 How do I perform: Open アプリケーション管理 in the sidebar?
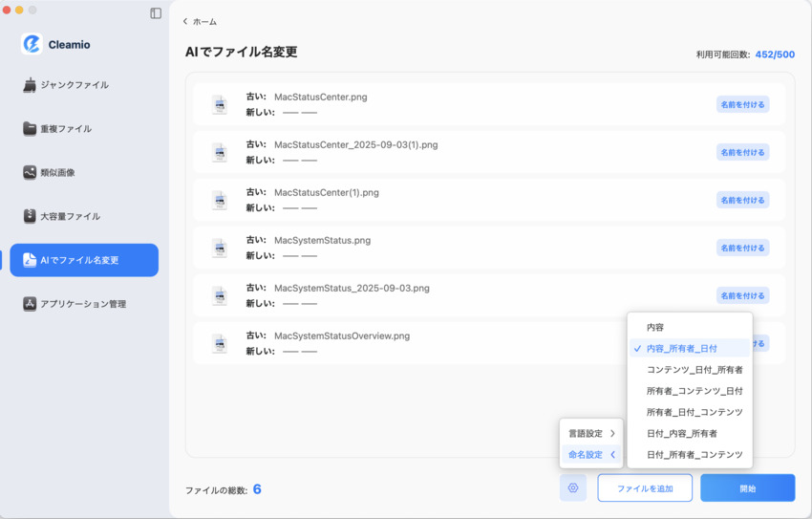point(84,304)
